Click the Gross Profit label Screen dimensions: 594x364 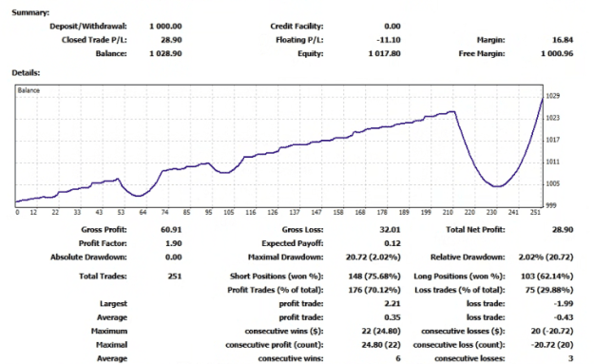(x=104, y=230)
